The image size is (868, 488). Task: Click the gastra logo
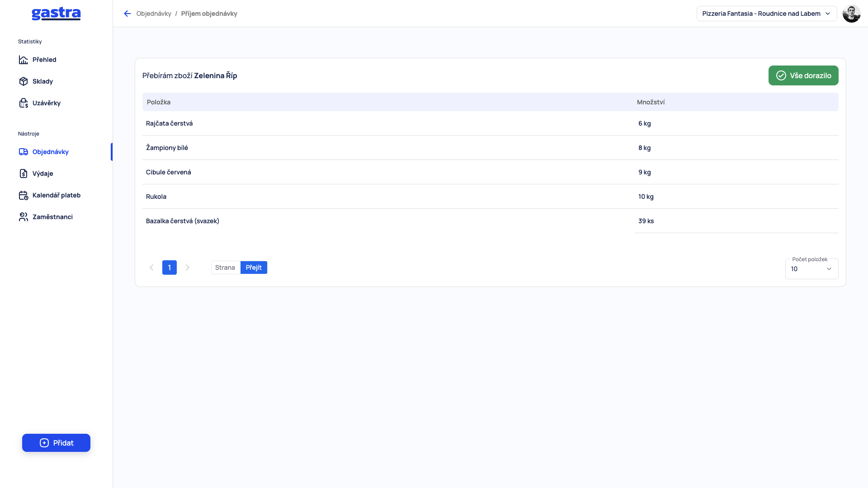56,14
